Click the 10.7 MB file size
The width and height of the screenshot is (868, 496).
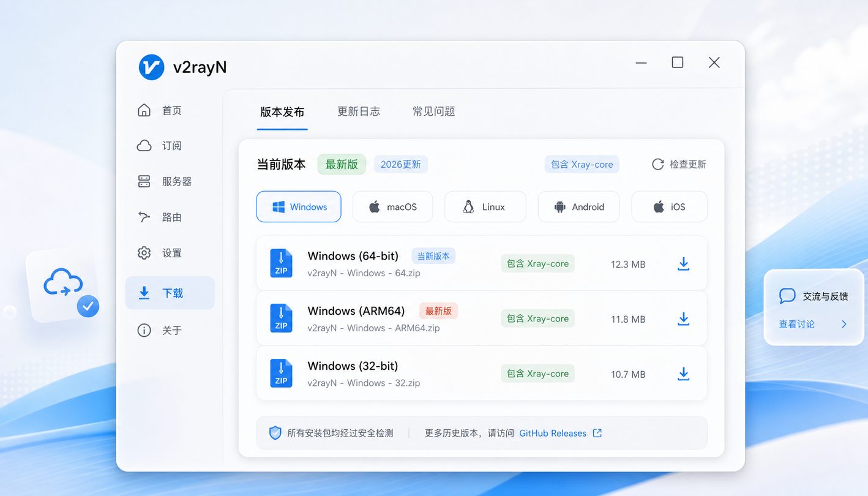coord(628,374)
